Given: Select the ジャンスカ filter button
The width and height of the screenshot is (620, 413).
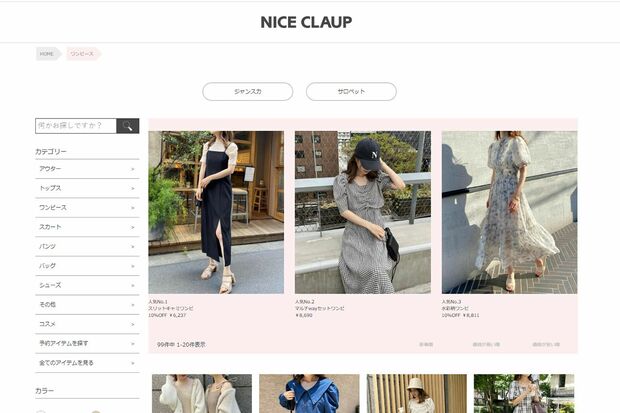Looking at the screenshot, I should coord(248,91).
